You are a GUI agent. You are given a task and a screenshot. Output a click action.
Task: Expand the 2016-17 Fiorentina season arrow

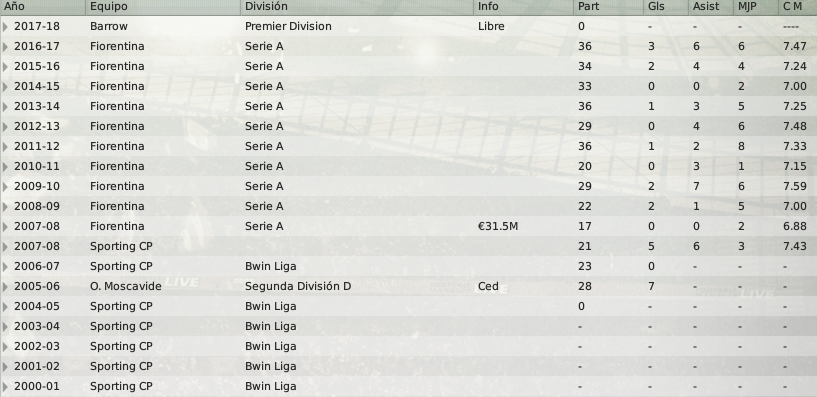[5, 46]
